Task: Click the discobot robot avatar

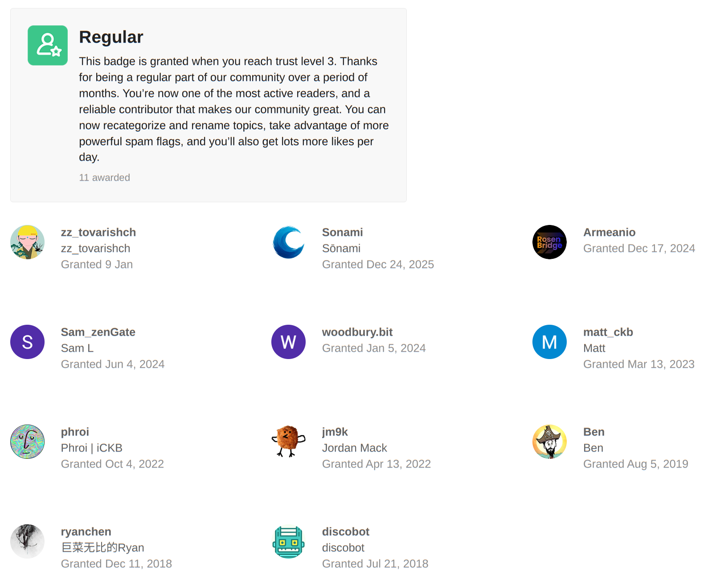Action: [289, 541]
